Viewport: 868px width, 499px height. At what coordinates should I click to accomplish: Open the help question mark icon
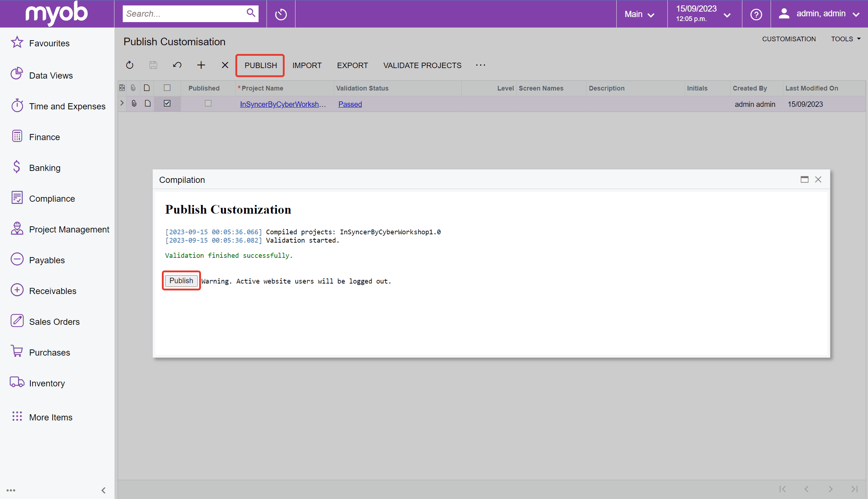[x=756, y=14]
